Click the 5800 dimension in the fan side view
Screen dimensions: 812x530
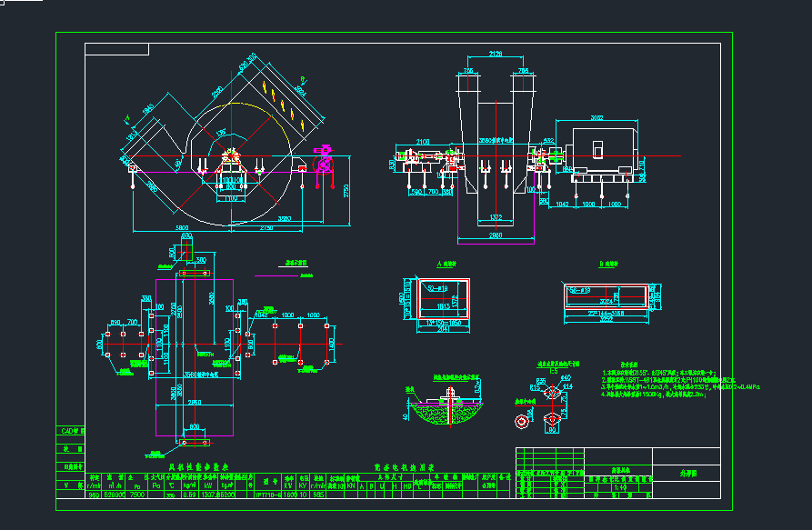click(182, 227)
